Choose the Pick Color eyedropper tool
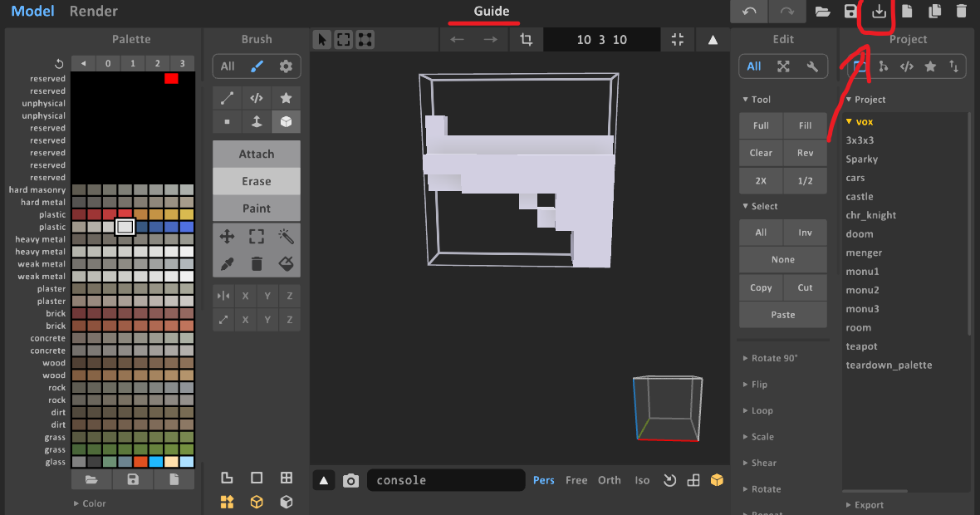Viewport: 980px width, 515px height. tap(227, 264)
